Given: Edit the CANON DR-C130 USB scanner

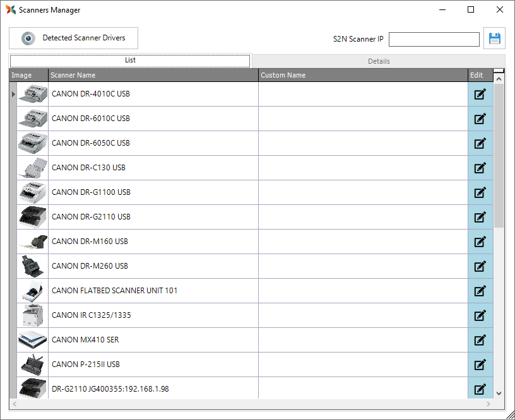Looking at the screenshot, I should pos(480,168).
